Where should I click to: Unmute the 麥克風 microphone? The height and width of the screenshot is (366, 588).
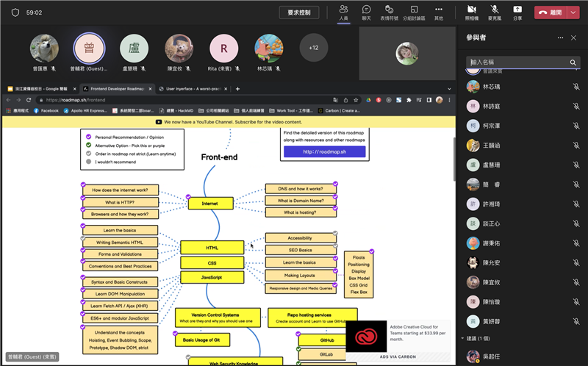pyautogui.click(x=494, y=12)
